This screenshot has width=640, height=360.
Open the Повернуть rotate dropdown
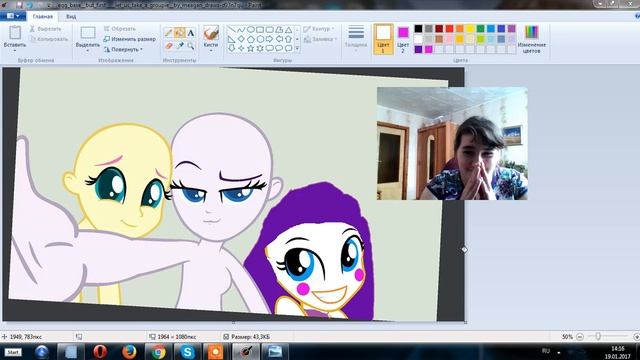(x=123, y=49)
